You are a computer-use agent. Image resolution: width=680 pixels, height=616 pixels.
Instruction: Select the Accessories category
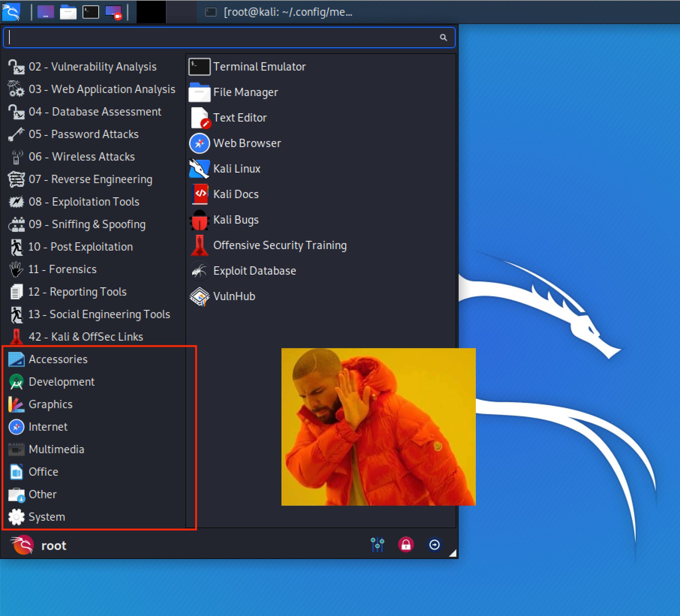tap(58, 359)
